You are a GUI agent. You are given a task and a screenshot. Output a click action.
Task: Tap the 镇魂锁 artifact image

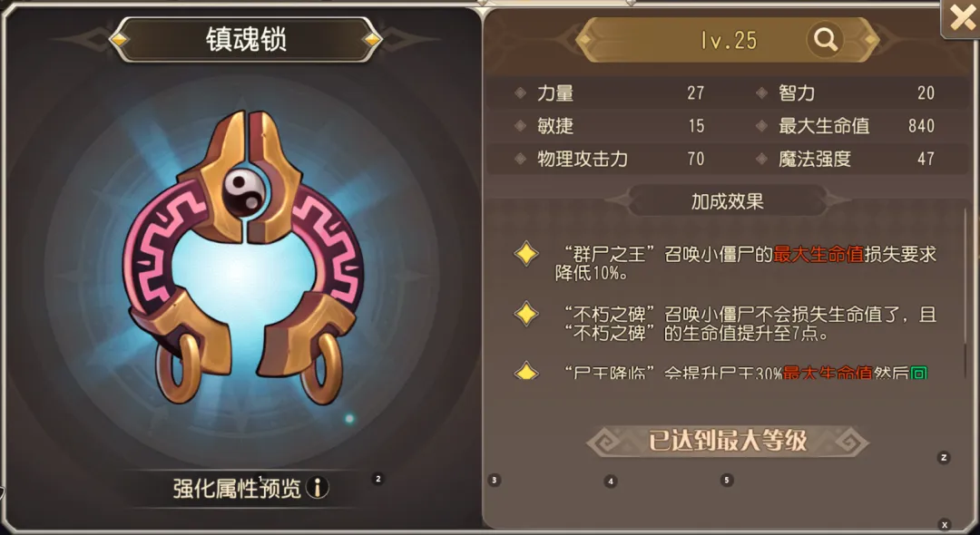tap(244, 258)
